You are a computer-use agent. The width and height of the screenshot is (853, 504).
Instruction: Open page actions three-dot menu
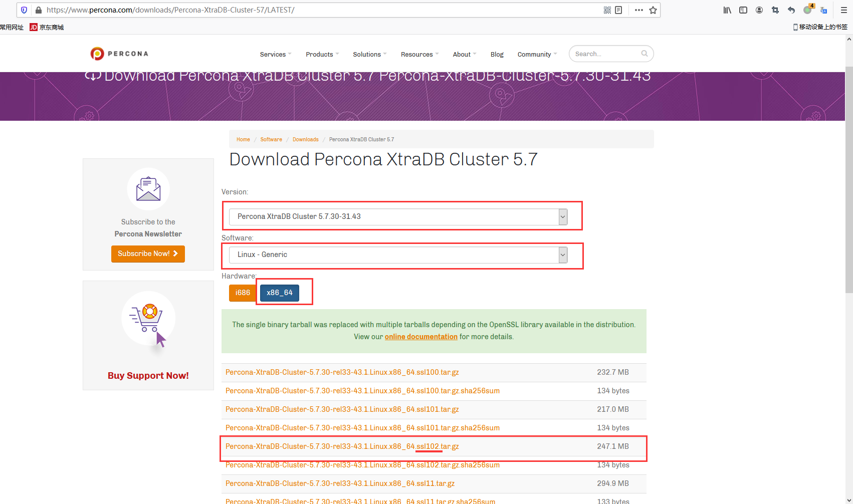[x=638, y=10]
